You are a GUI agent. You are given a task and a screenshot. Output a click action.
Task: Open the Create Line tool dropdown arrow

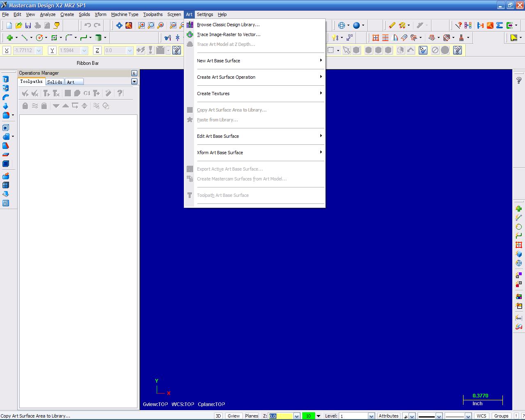31,38
